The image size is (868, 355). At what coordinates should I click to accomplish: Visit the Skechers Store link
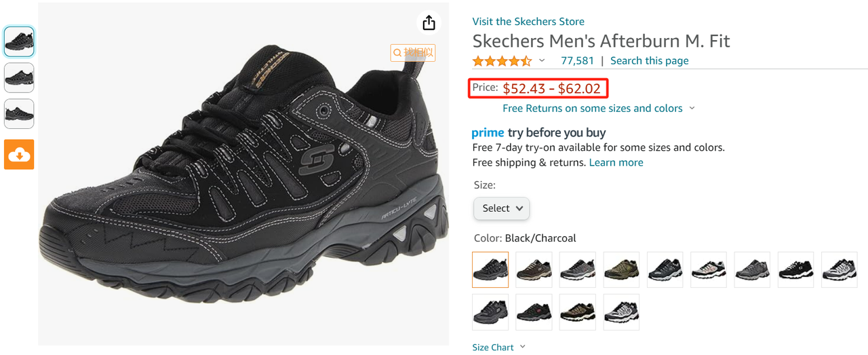click(528, 22)
